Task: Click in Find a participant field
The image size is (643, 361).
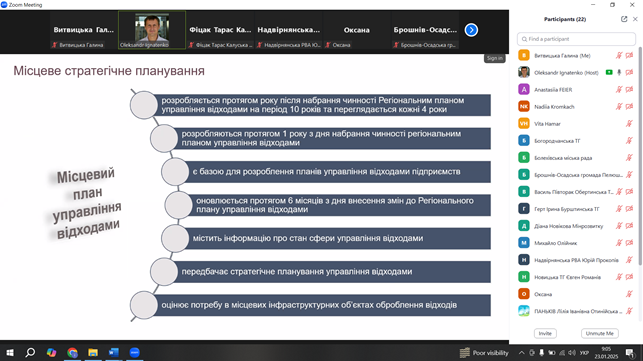Action: pos(577,39)
